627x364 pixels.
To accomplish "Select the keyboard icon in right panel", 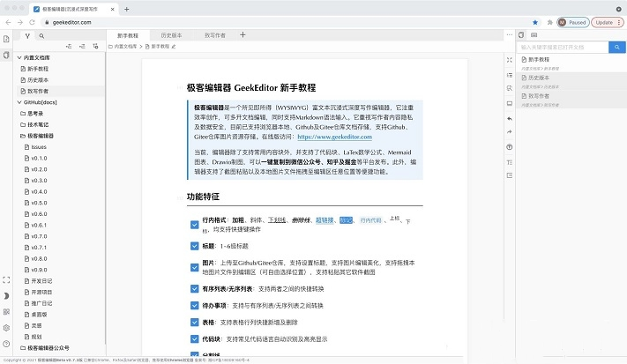I will coord(534,35).
